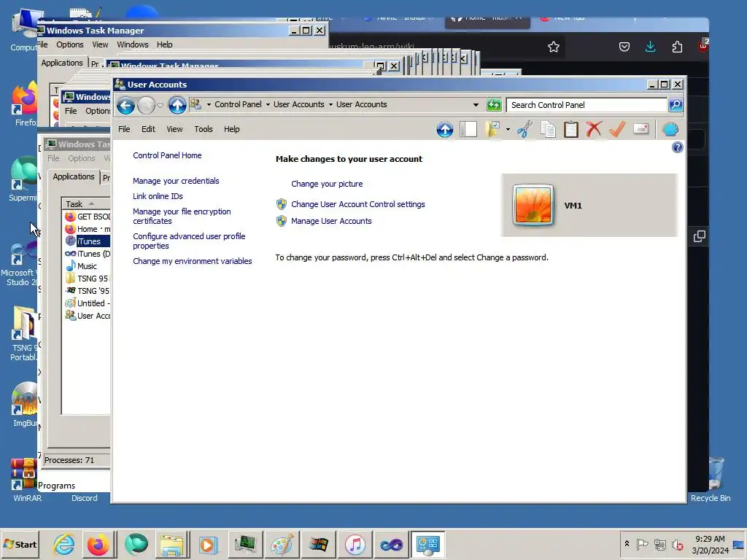Bookmark page with Firefox star icon

pyautogui.click(x=554, y=47)
